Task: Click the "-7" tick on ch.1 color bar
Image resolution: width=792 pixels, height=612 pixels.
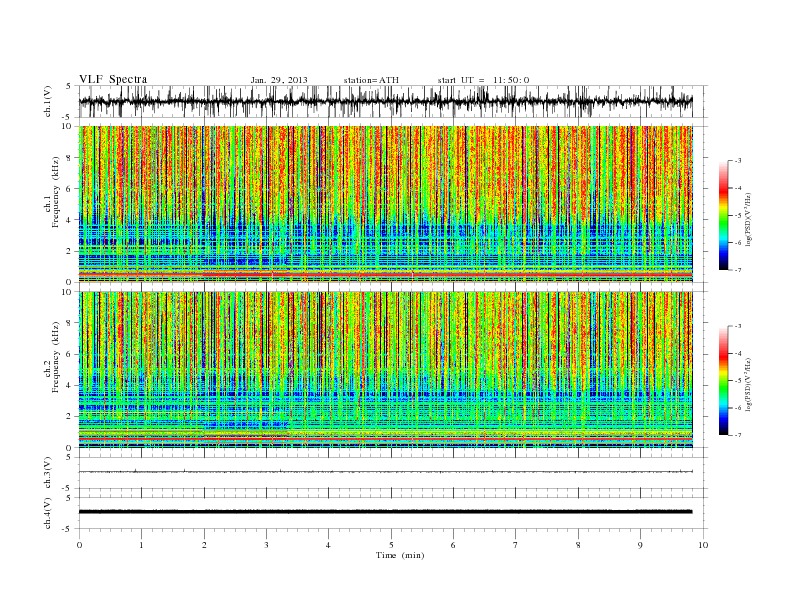Action: pos(738,270)
